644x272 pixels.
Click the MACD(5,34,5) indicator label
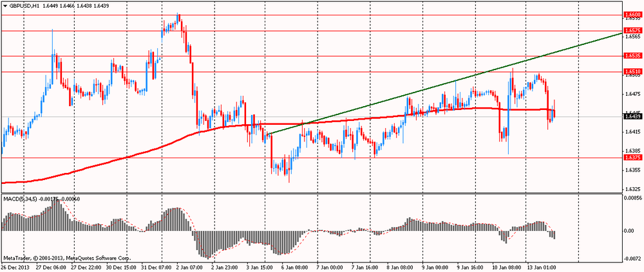click(x=21, y=199)
